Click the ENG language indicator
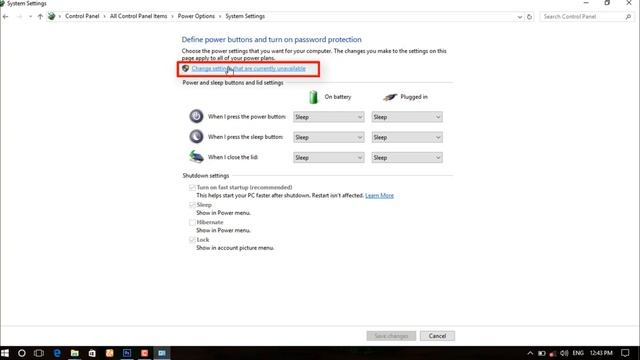 (578, 353)
